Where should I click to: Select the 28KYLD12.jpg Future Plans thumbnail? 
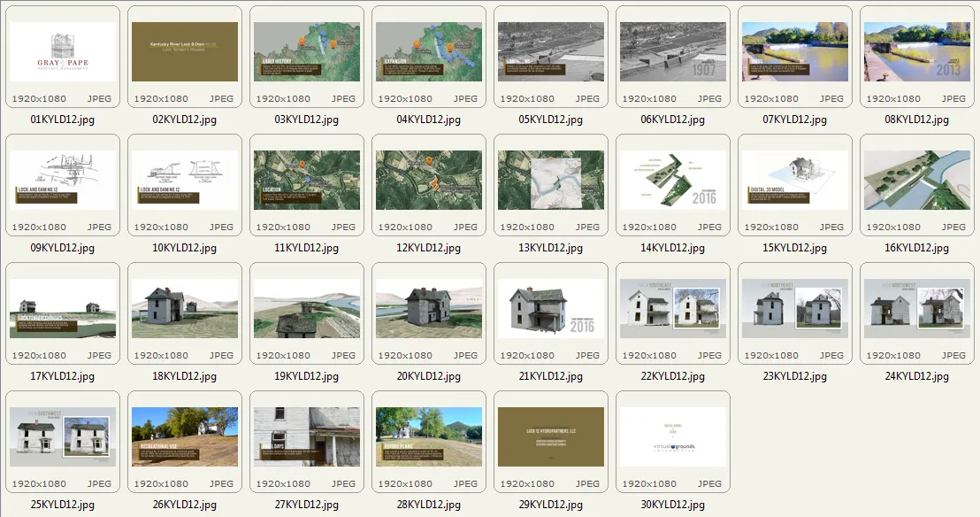point(429,437)
